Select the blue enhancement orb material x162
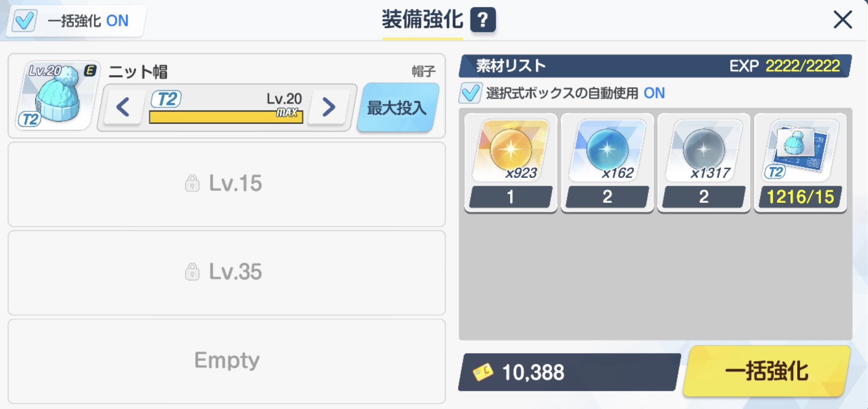The height and width of the screenshot is (409, 868). pyautogui.click(x=607, y=153)
